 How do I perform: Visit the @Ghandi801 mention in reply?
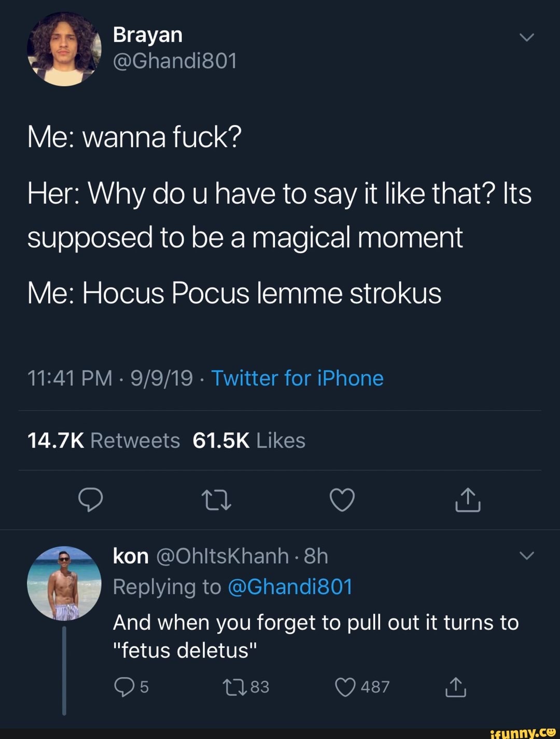click(x=290, y=587)
